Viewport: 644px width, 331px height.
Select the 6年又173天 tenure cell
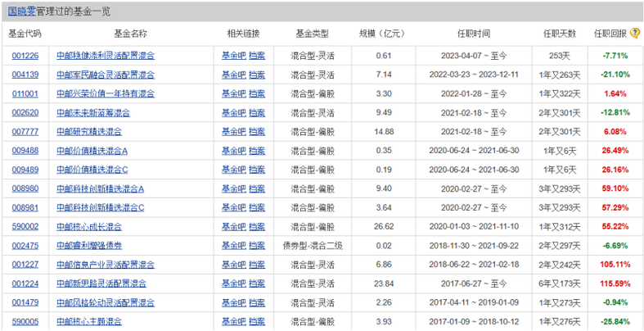point(560,283)
